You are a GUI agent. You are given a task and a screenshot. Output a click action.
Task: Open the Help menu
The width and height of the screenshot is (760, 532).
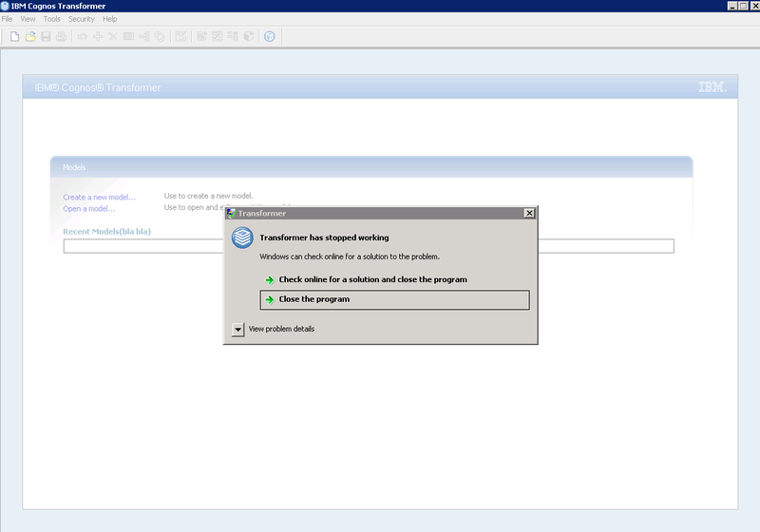point(109,19)
